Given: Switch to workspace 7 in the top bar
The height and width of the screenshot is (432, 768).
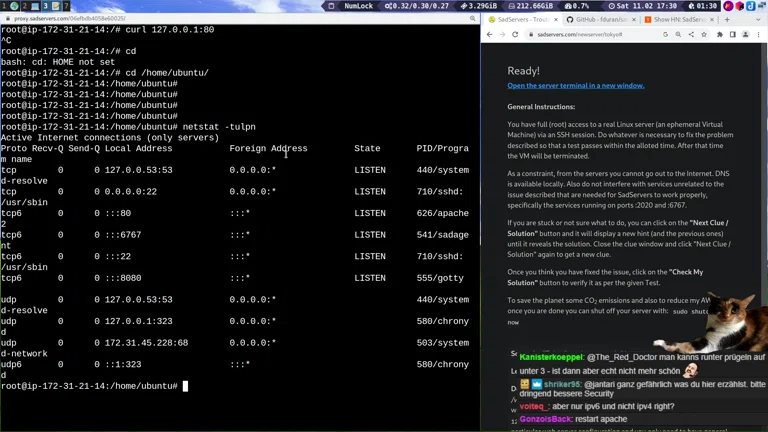Looking at the screenshot, I should click(x=66, y=6).
